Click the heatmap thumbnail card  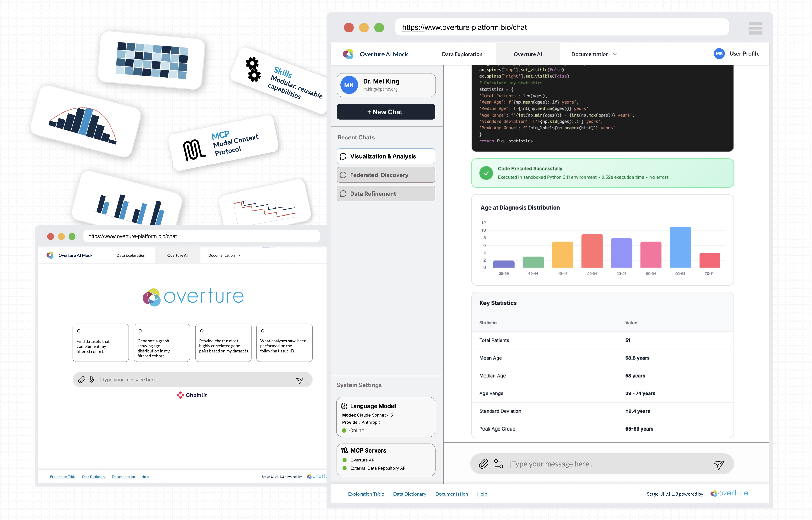[x=151, y=60]
